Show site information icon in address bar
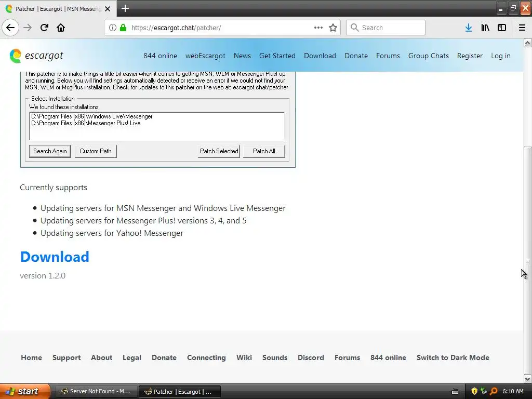Viewport: 532px width, 399px height. (113, 28)
